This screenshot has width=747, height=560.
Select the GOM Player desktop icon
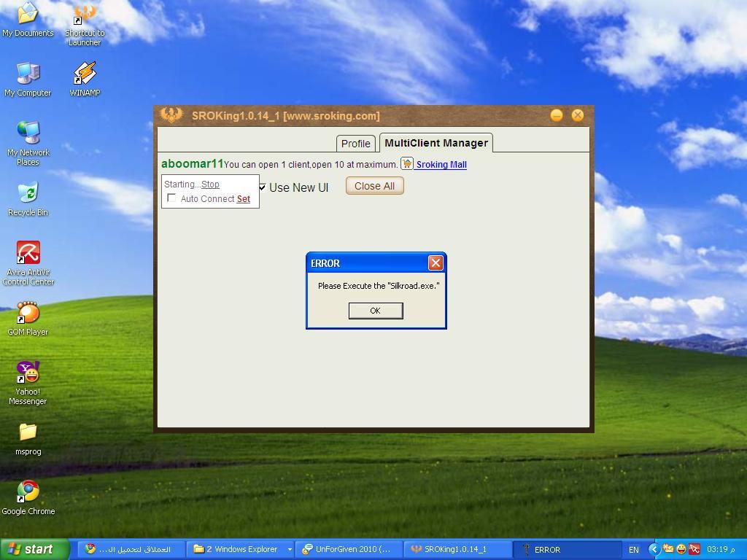(28, 319)
